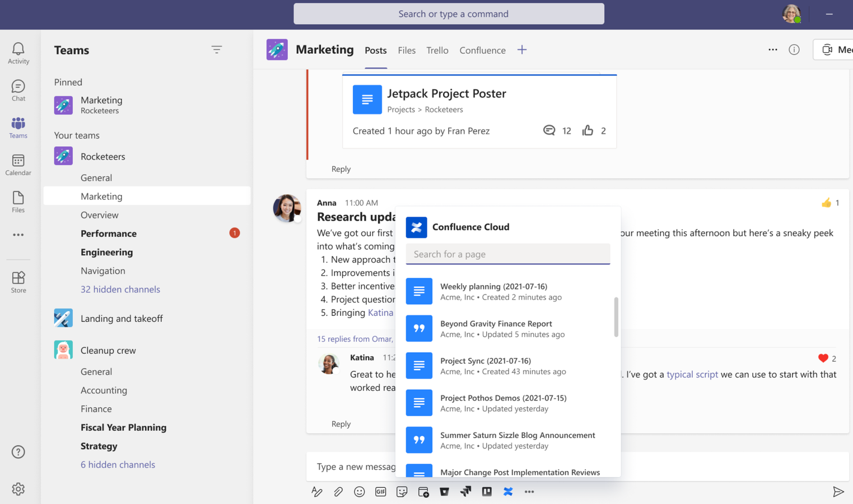853x504 pixels.
Task: Expand 6 hidden channels link
Action: (118, 465)
